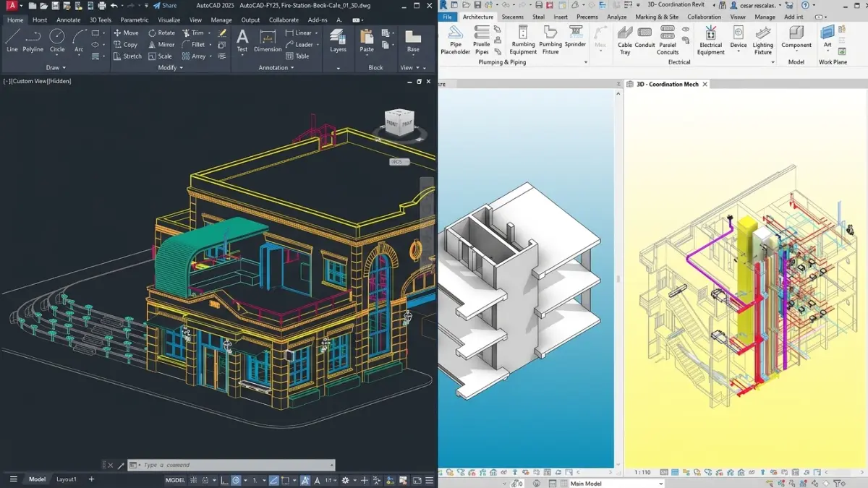Click the 1 : 110 view scale
This screenshot has width=868, height=488.
(x=642, y=472)
